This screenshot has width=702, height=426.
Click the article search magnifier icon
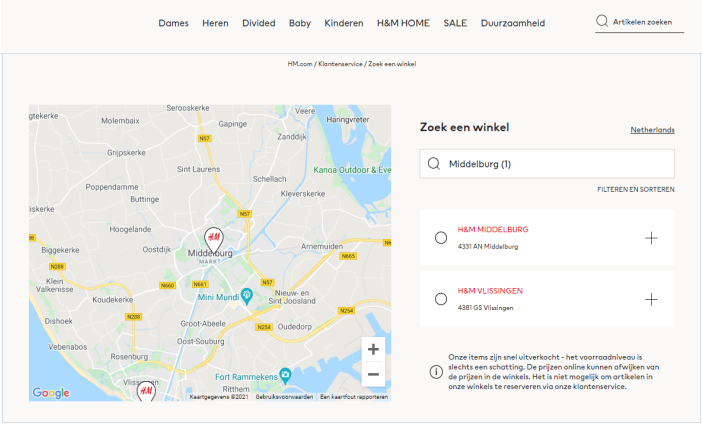click(602, 21)
